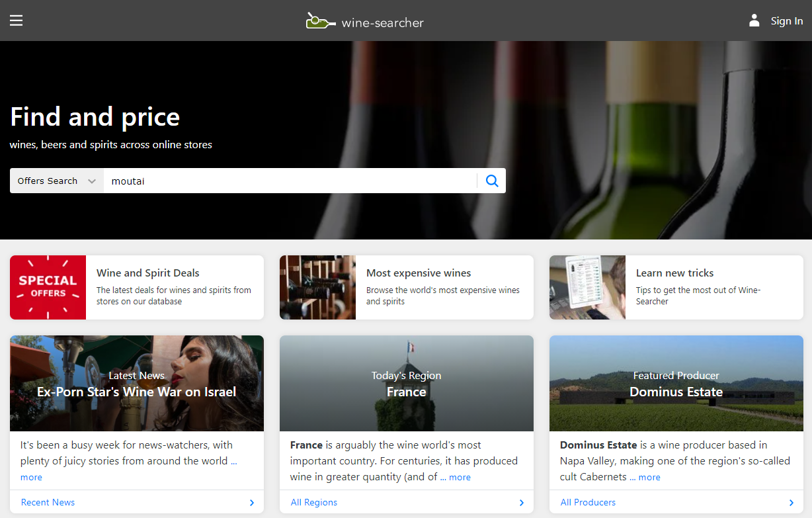Open the Dominus Estate featured producer banner
Image resolution: width=812 pixels, height=518 pixels.
tap(676, 384)
